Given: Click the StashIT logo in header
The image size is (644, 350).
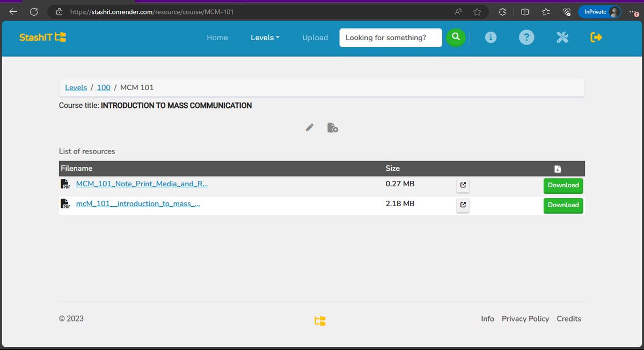Looking at the screenshot, I should point(42,38).
